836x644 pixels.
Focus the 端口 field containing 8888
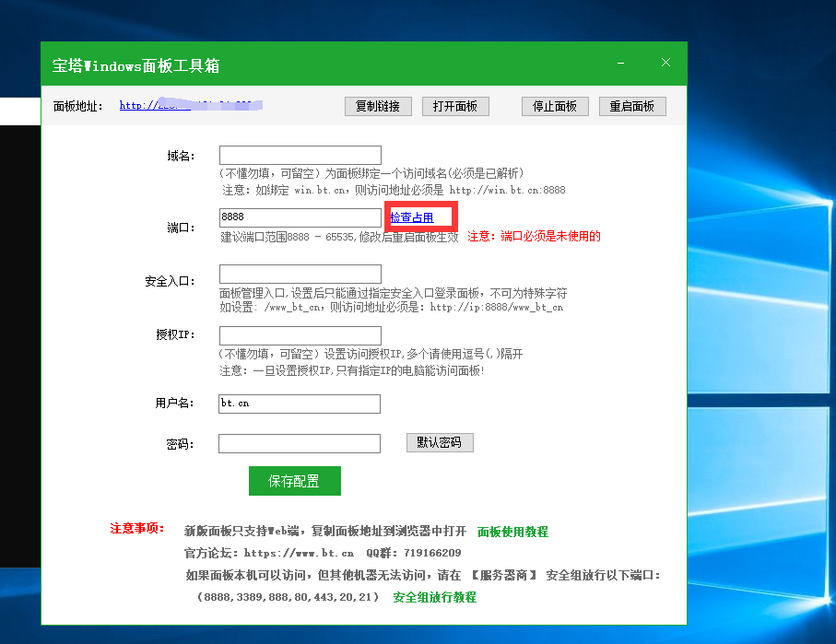[300, 217]
